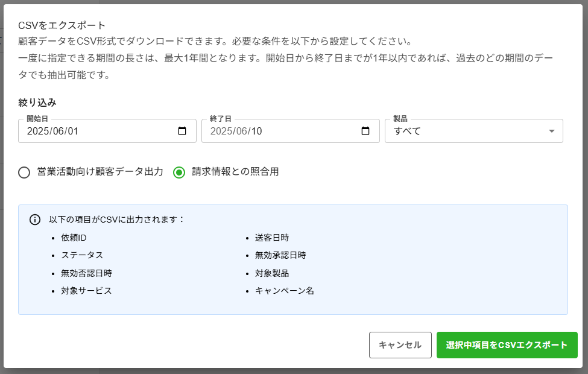588x374 pixels.
Task: Select the month 06 in 開始日 field
Action: coord(59,131)
